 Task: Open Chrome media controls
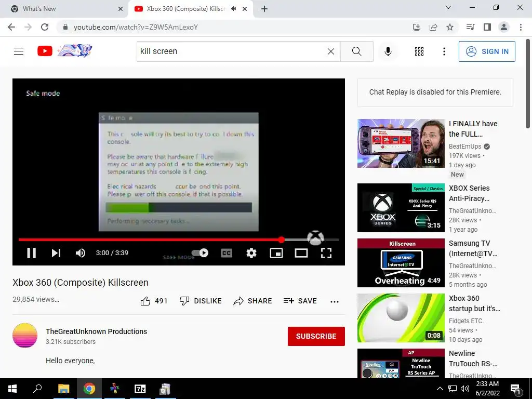click(x=470, y=27)
